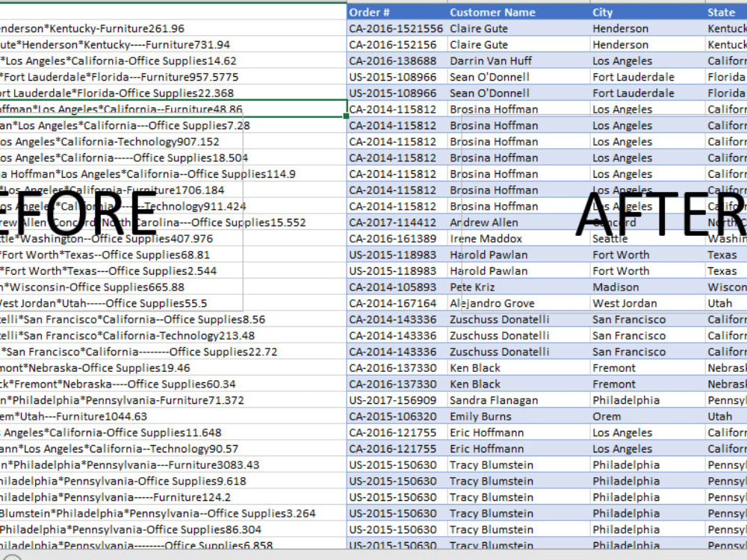
Task: Select cell CA-2014-167164
Action: pyautogui.click(x=397, y=303)
